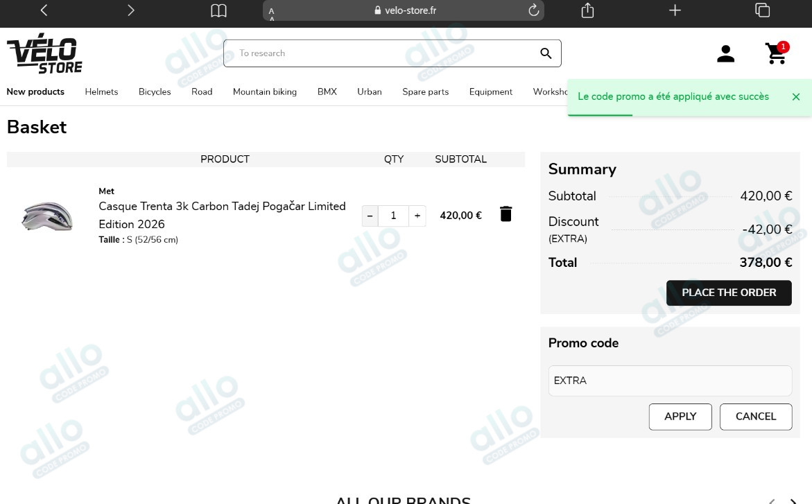
Task: Apply the EXTRA promo code
Action: pos(680,417)
